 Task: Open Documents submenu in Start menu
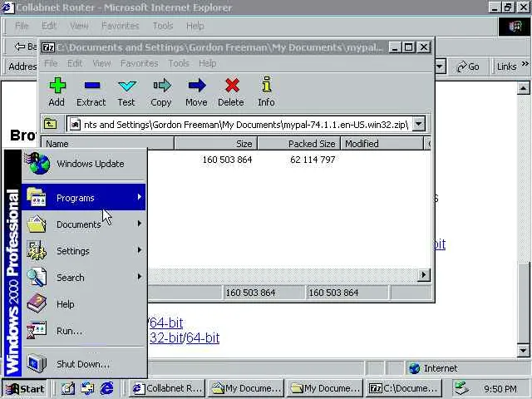[83, 224]
